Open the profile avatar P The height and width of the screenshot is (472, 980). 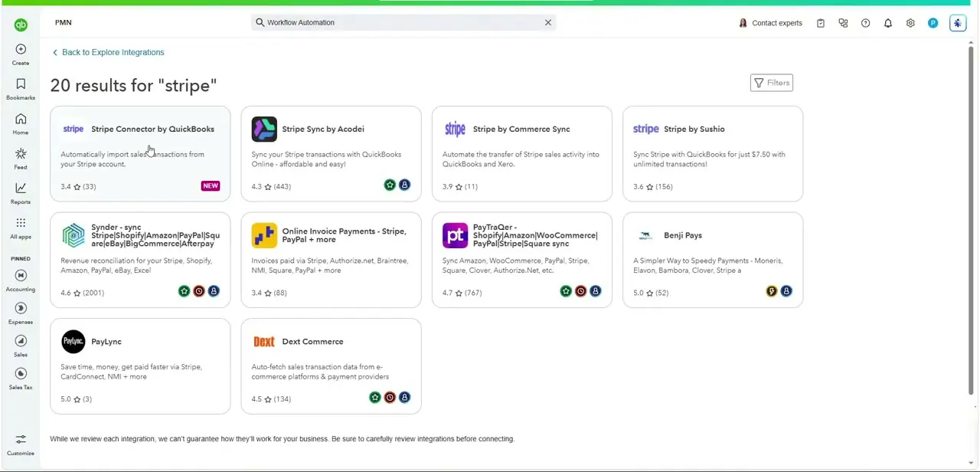[933, 23]
